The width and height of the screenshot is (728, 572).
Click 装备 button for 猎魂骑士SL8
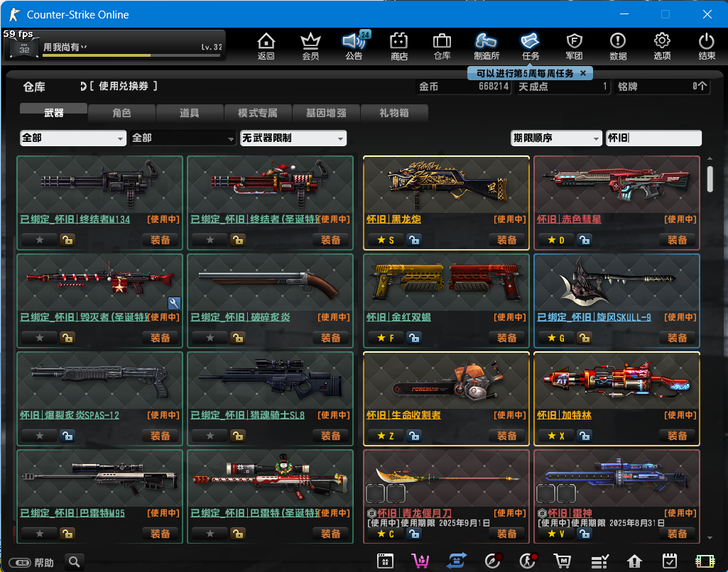330,436
